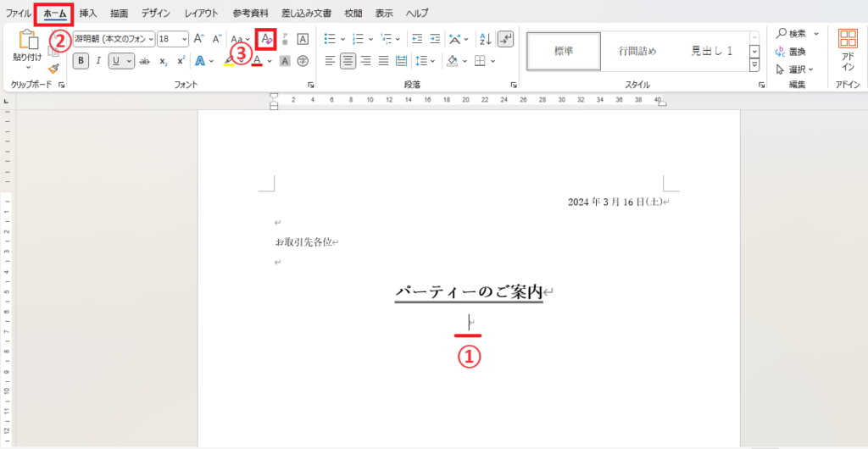Align text right

tap(365, 61)
